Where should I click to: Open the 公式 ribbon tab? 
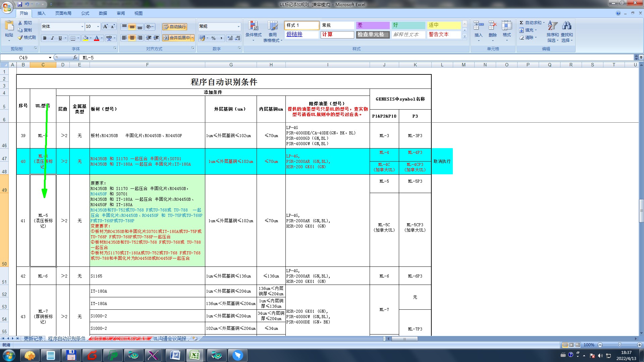(x=85, y=13)
